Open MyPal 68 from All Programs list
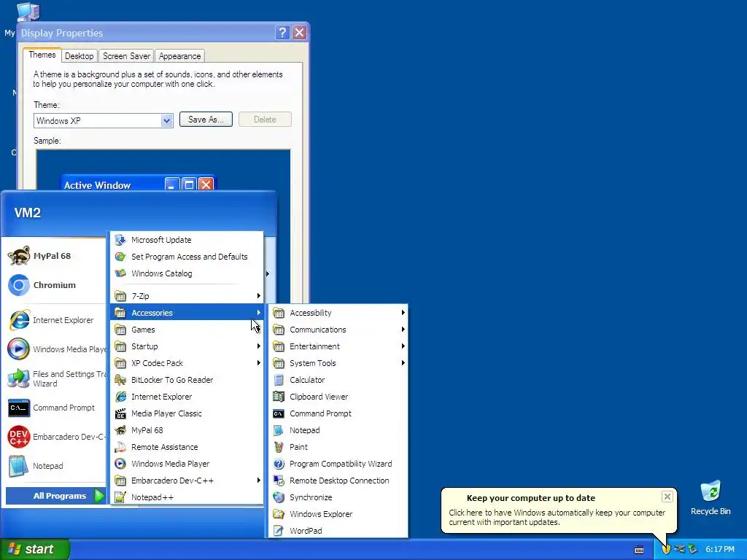 [187, 430]
